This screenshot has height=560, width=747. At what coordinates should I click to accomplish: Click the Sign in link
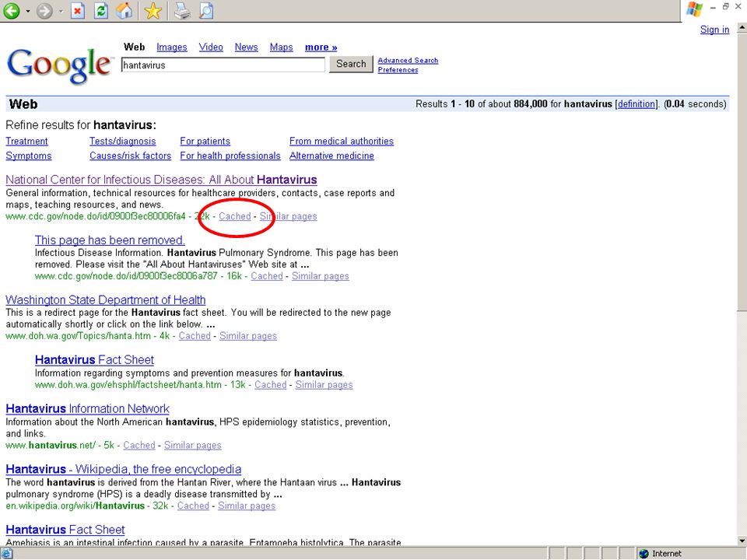click(x=714, y=30)
